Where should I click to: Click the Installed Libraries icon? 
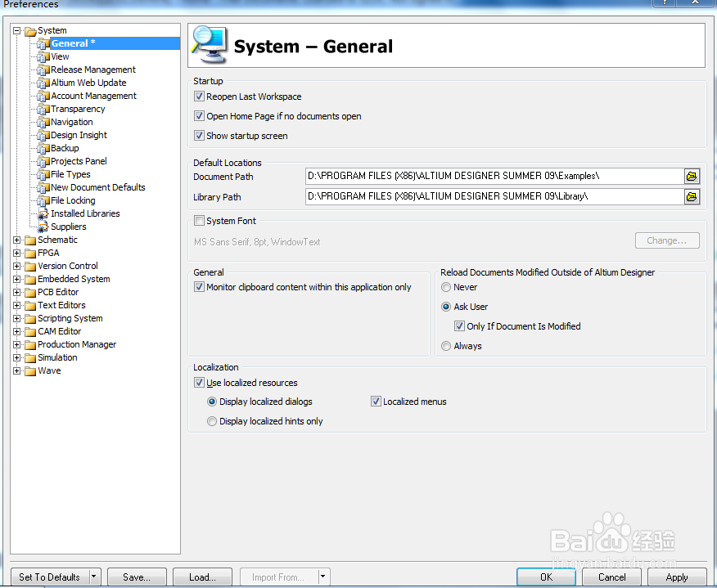click(x=43, y=213)
